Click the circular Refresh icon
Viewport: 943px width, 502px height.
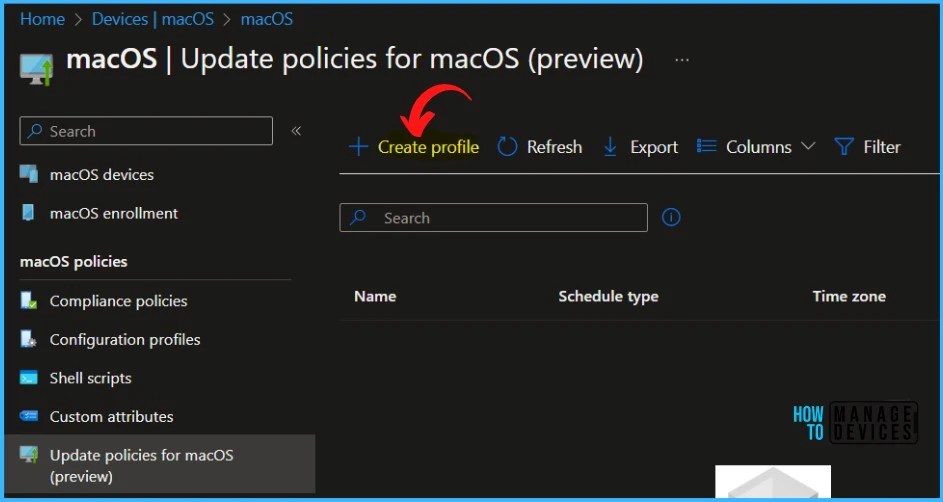click(x=507, y=147)
